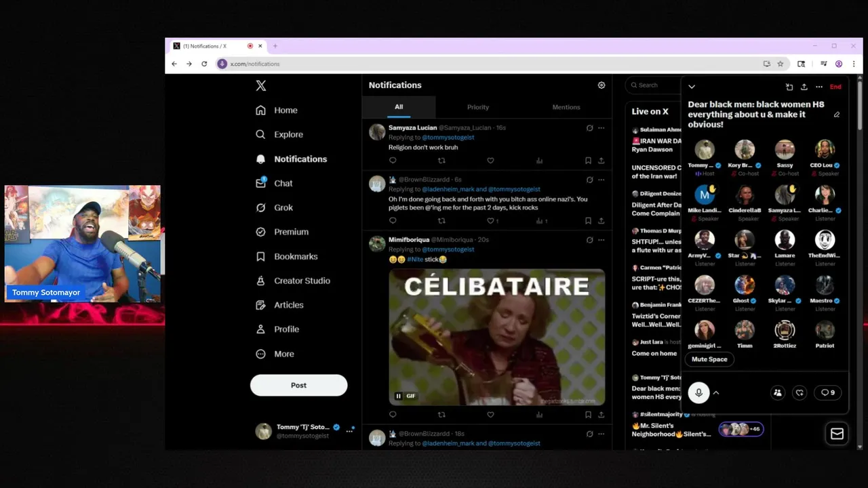Open Chat in the sidebar
Image resolution: width=868 pixels, height=488 pixels.
click(274, 183)
